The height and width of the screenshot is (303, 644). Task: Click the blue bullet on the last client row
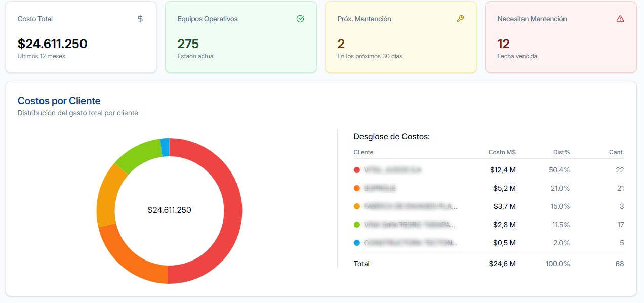point(357,243)
